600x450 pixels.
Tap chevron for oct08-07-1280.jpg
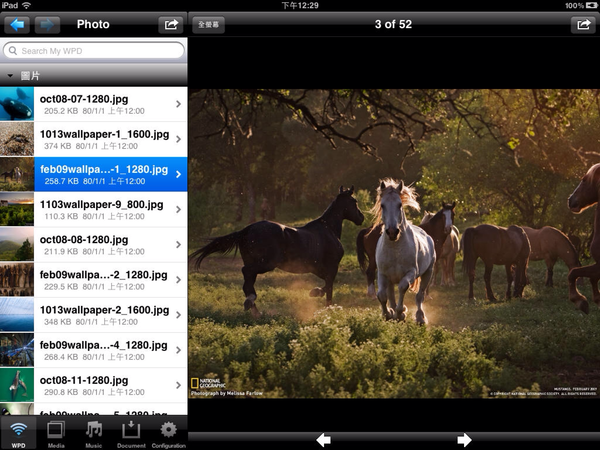(178, 104)
